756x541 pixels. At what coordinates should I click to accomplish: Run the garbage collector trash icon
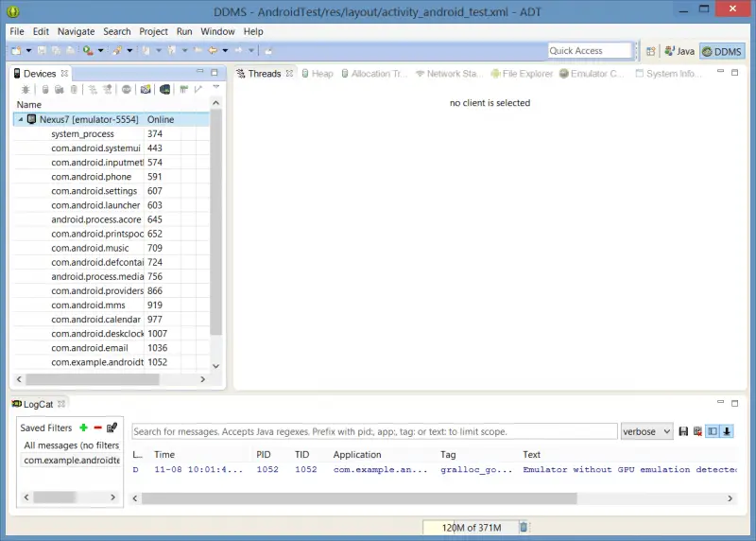[524, 527]
